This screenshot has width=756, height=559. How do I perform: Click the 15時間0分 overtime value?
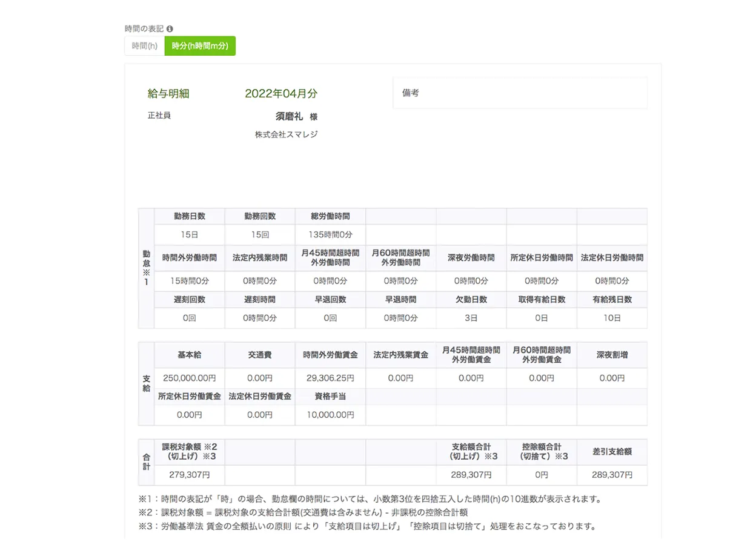190,281
